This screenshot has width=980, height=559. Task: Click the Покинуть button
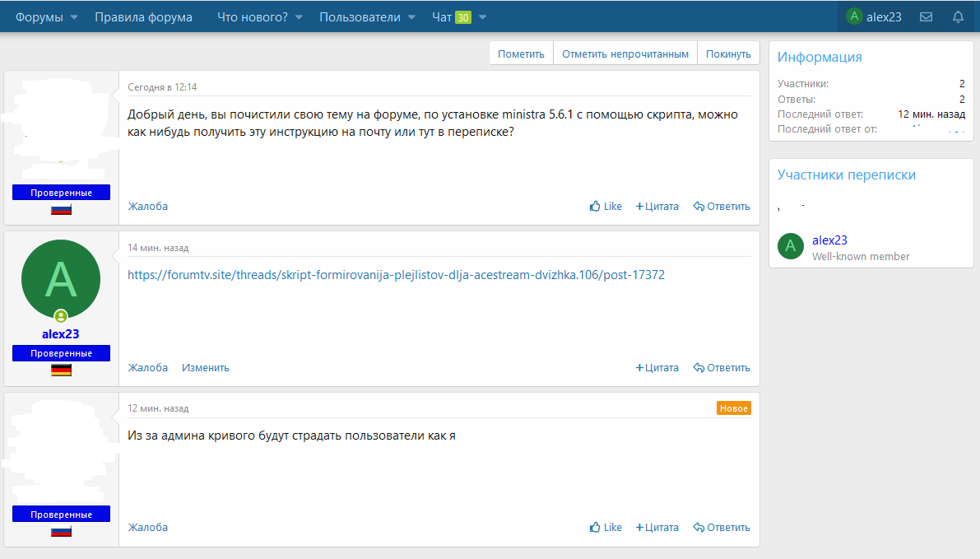point(728,54)
